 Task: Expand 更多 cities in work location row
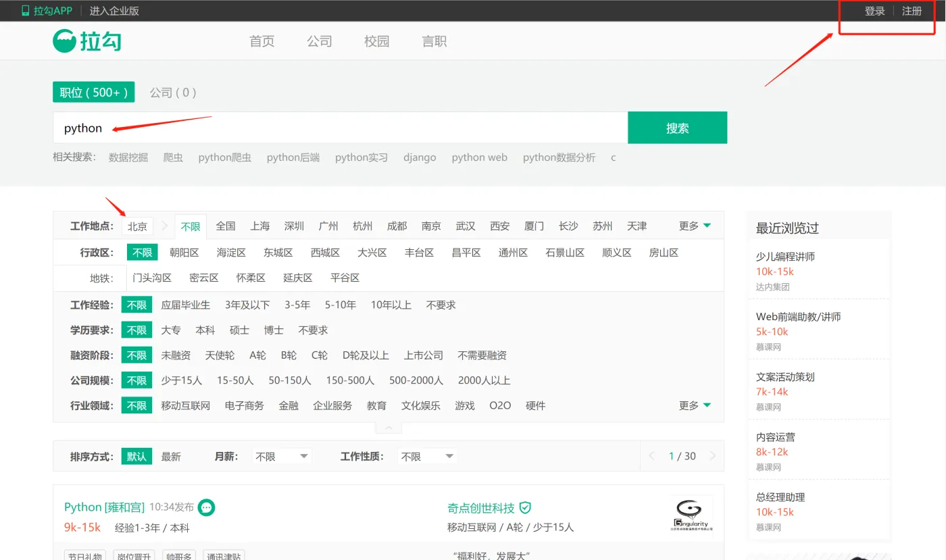pyautogui.click(x=695, y=226)
